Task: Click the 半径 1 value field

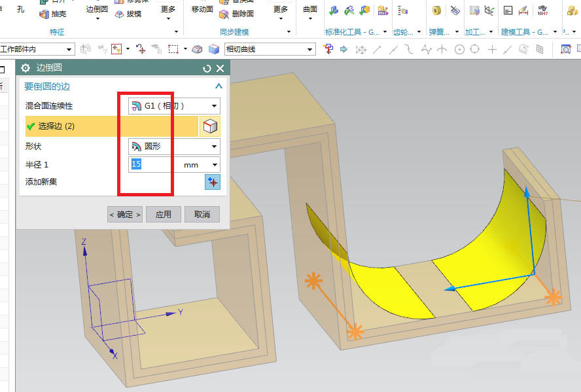Action: click(153, 164)
